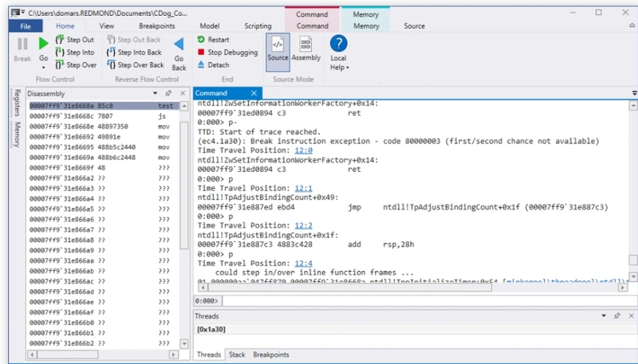
Task: Select Source mode icon
Action: click(278, 44)
